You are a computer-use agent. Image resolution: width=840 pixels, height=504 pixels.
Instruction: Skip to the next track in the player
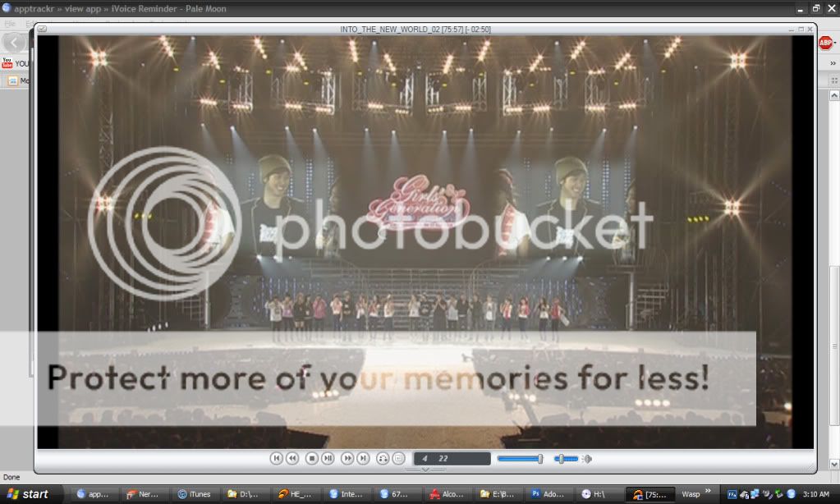tap(363, 459)
